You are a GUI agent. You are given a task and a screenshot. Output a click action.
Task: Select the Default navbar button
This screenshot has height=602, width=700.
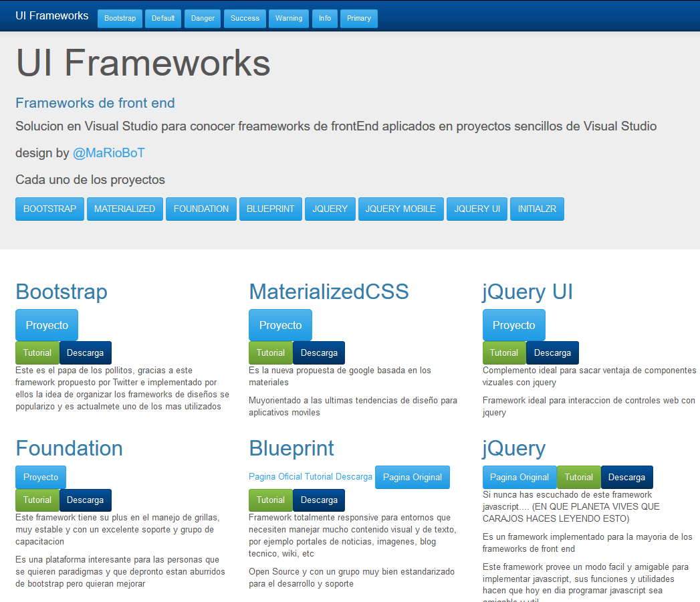pyautogui.click(x=163, y=18)
